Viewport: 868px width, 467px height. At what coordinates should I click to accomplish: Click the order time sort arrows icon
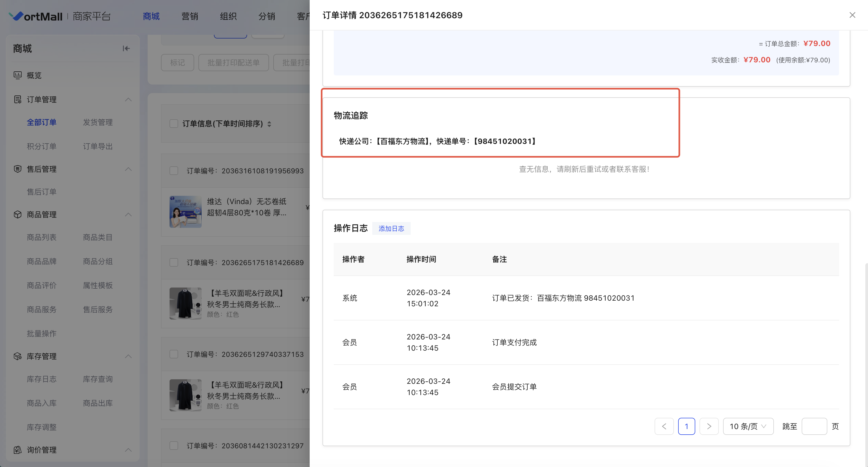[269, 124]
